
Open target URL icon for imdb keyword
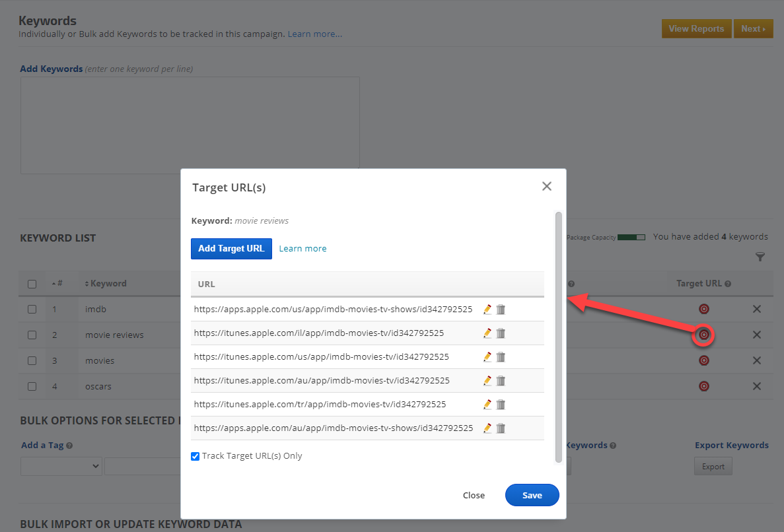[704, 309]
